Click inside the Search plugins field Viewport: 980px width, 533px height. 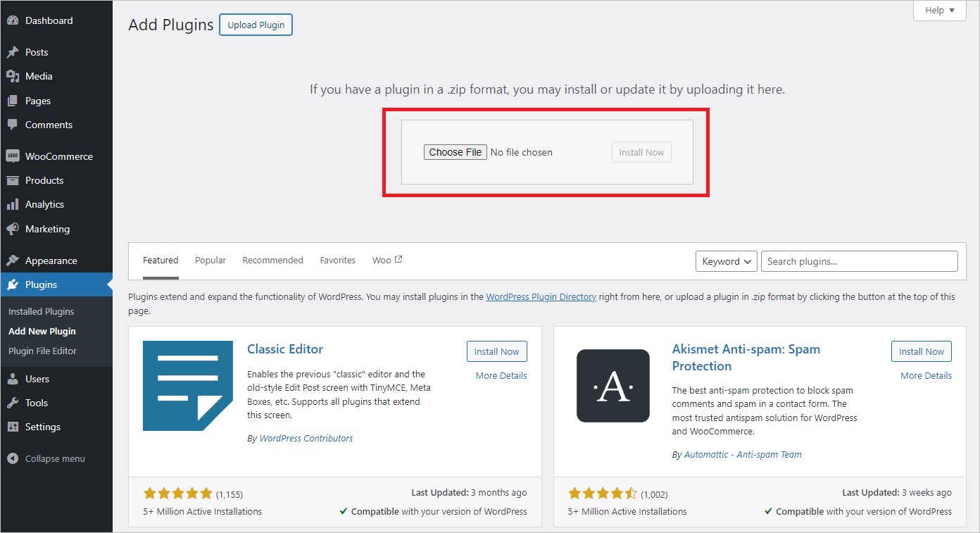[x=859, y=261]
